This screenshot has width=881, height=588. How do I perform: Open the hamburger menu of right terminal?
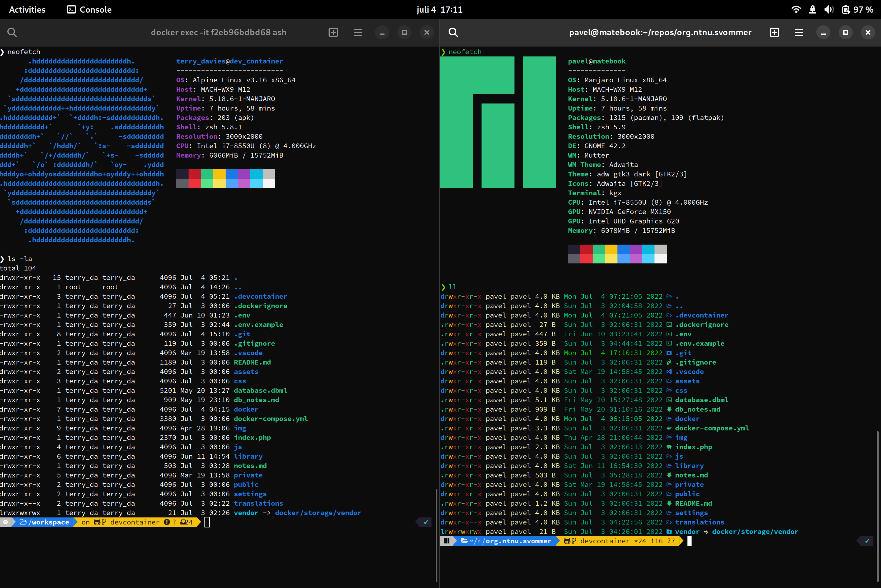(x=799, y=32)
